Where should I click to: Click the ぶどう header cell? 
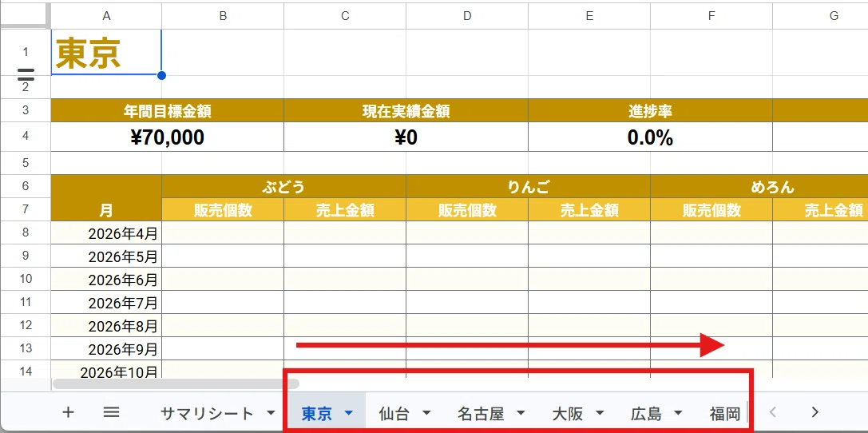pyautogui.click(x=284, y=187)
